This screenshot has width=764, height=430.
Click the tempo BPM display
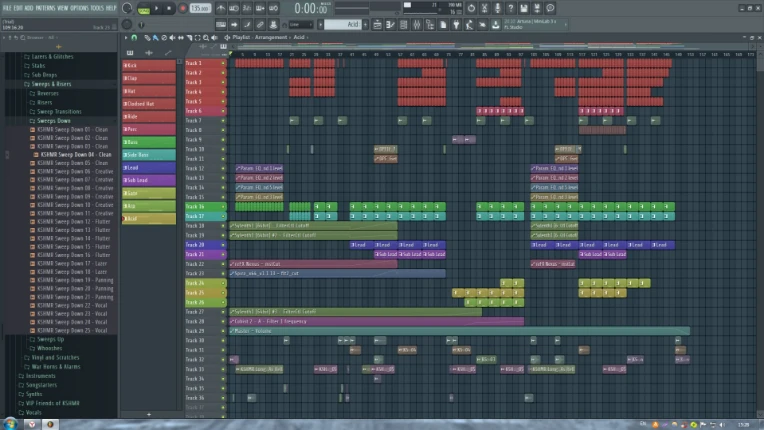tap(200, 8)
